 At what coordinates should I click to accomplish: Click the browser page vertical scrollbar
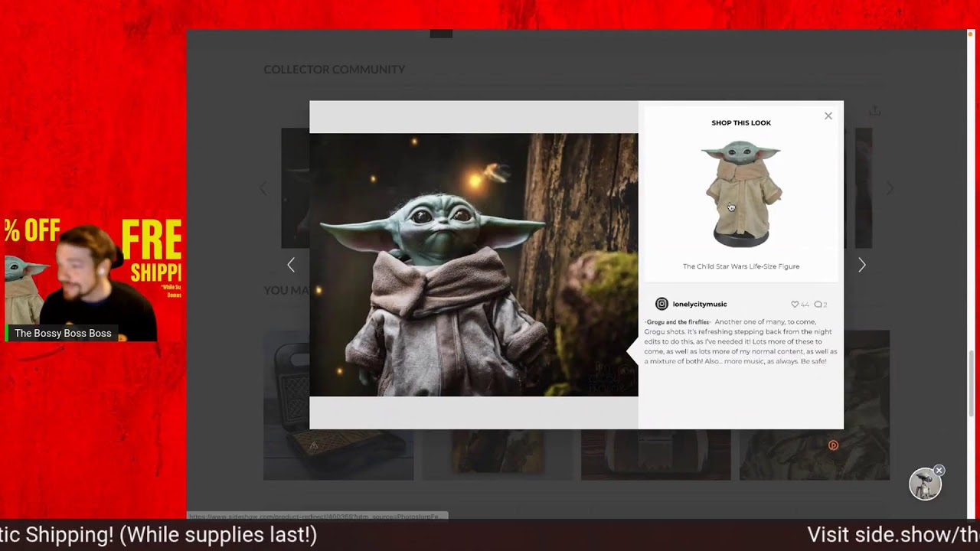[971, 383]
